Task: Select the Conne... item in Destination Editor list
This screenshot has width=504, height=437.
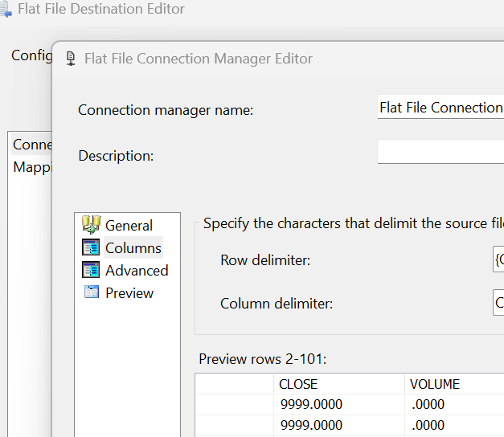Action: (32, 145)
